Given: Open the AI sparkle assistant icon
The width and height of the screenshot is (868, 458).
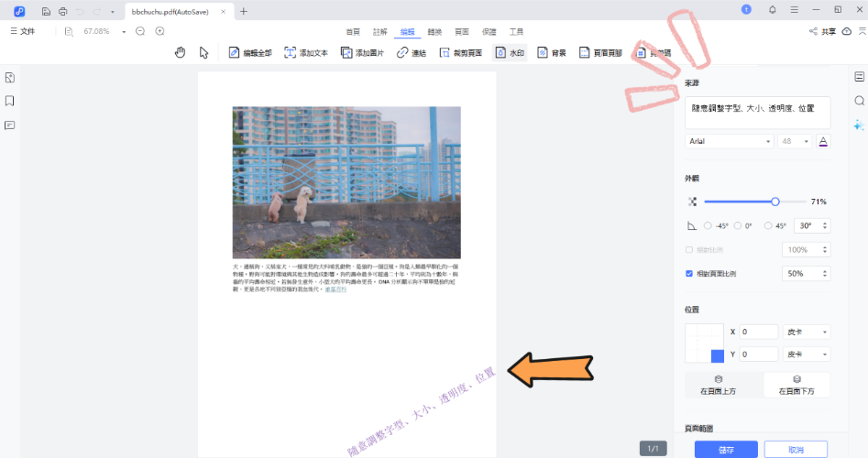Looking at the screenshot, I should click(859, 125).
